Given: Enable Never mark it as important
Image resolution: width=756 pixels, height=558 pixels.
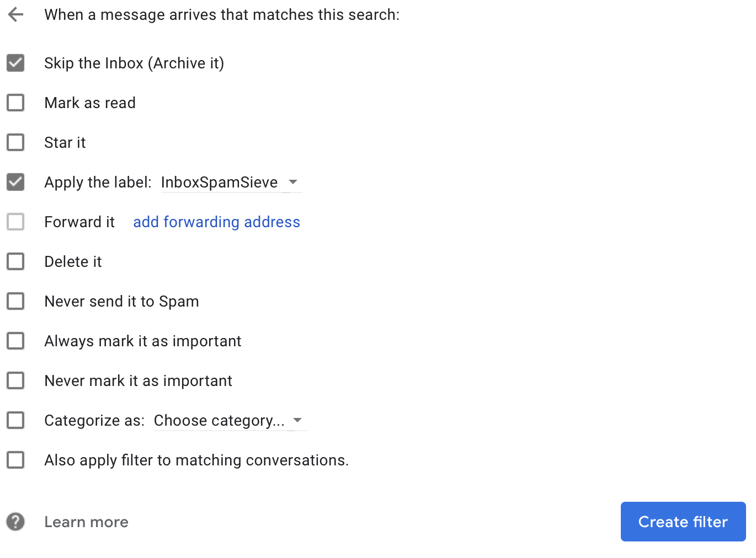Looking at the screenshot, I should 15,380.
